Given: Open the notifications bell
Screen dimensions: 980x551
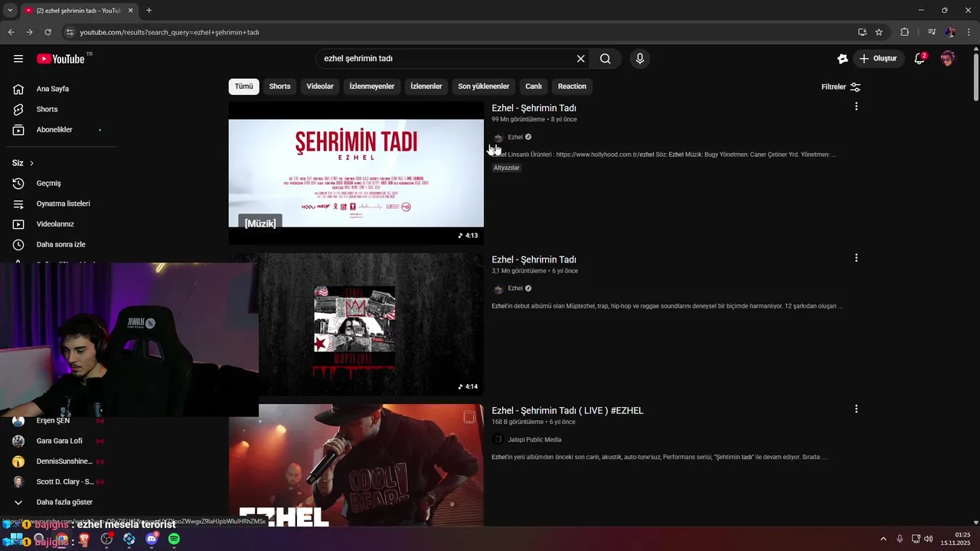Looking at the screenshot, I should pos(920,59).
